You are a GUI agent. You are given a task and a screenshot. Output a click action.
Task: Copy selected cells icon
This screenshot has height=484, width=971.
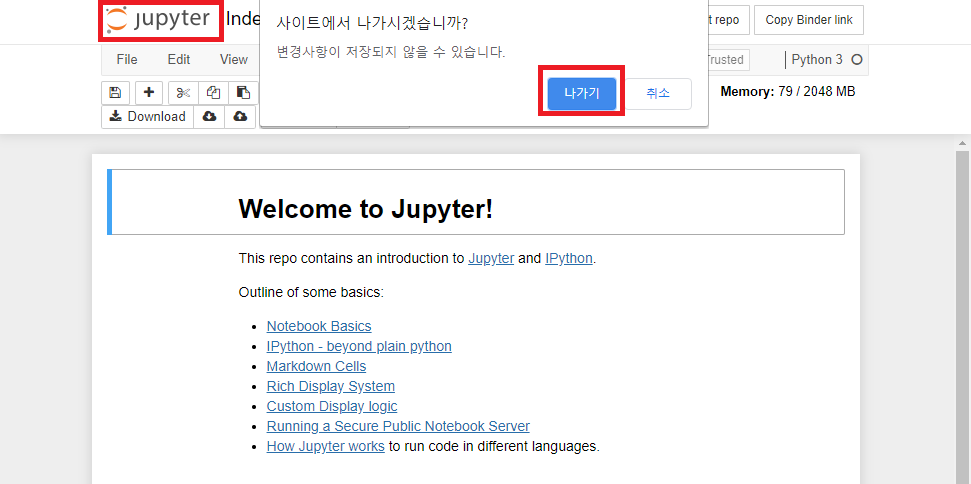click(x=214, y=93)
